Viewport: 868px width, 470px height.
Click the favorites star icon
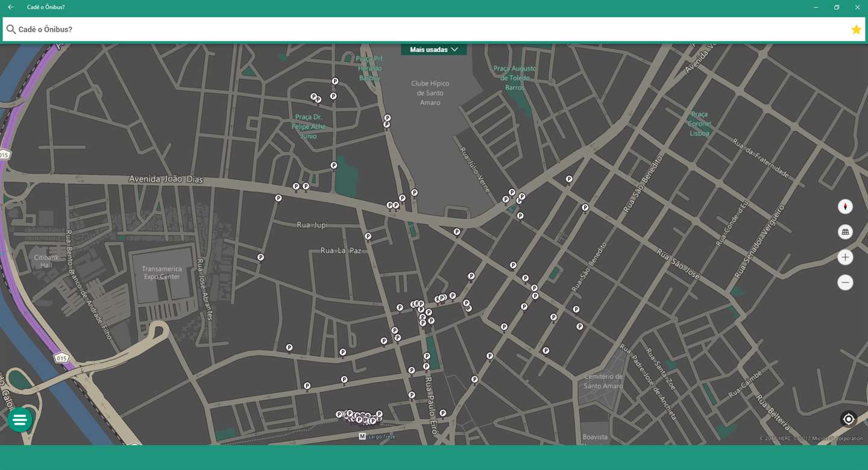point(856,30)
